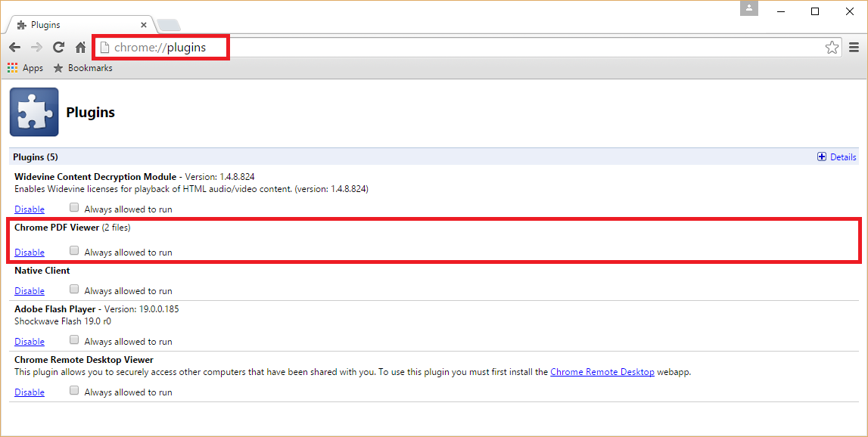
Task: Close the Plugins tab
Action: (x=143, y=25)
